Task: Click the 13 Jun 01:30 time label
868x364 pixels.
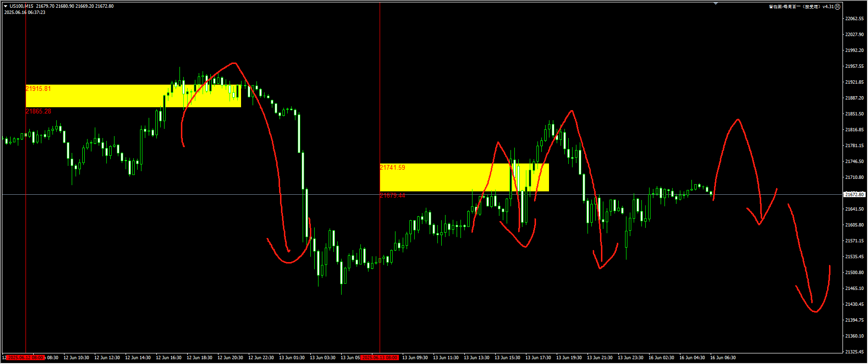Action: tap(292, 358)
